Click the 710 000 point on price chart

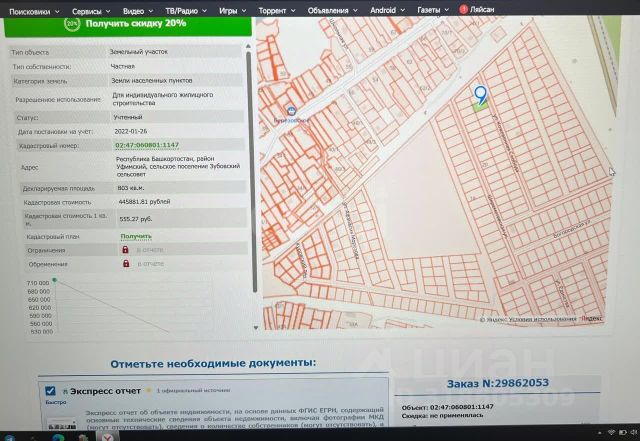[x=54, y=280]
